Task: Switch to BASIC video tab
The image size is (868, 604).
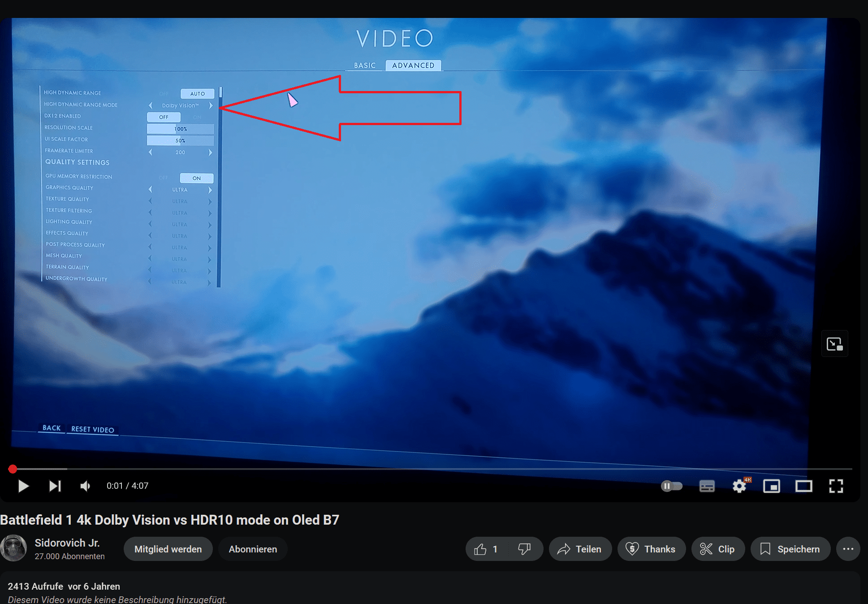Action: point(365,65)
